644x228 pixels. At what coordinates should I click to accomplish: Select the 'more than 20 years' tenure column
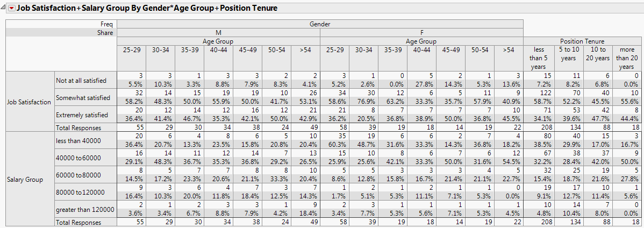click(625, 58)
